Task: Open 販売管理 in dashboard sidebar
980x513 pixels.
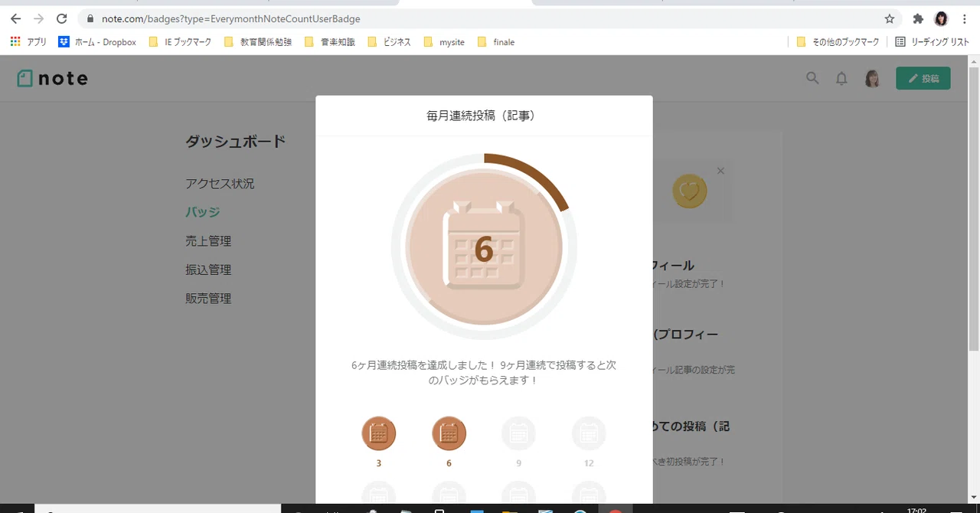Action: tap(208, 299)
